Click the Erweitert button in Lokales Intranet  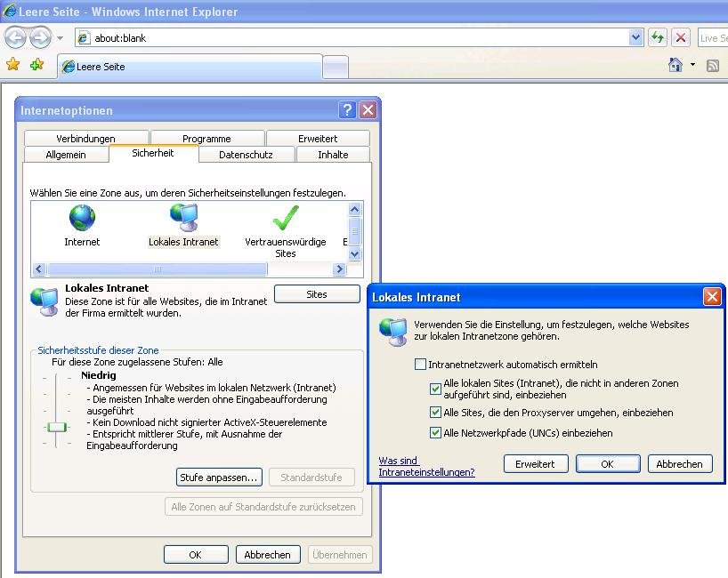535,463
